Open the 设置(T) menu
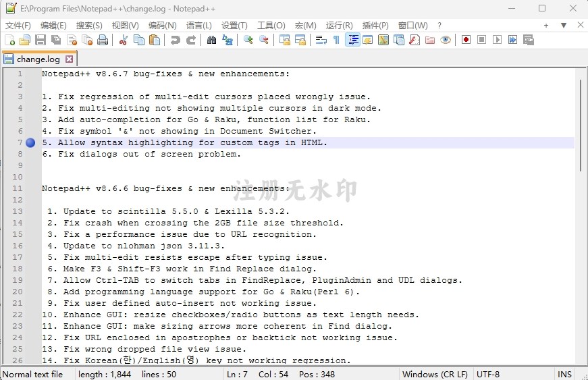The height and width of the screenshot is (380, 588). [234, 25]
